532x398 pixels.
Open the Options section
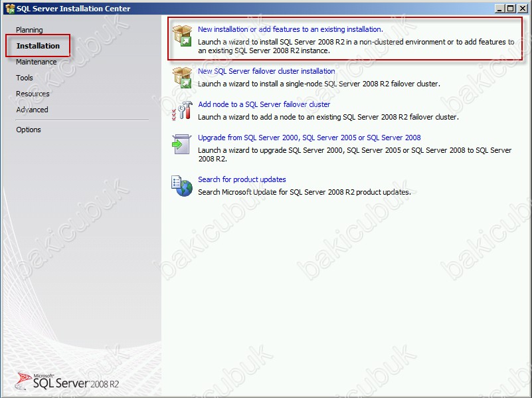coord(29,130)
